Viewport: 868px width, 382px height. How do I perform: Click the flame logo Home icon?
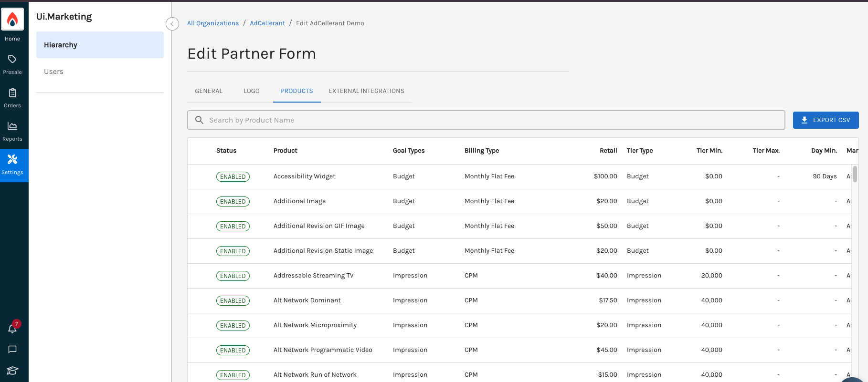coord(12,20)
